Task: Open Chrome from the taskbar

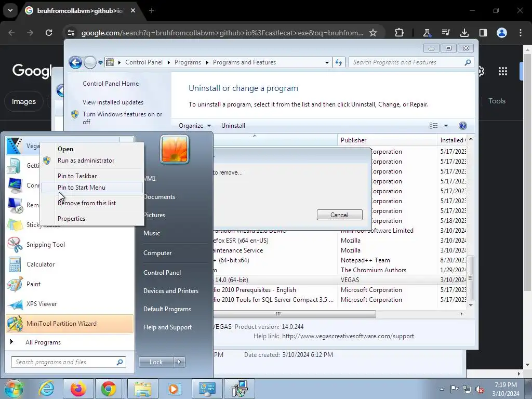Action: point(109,389)
